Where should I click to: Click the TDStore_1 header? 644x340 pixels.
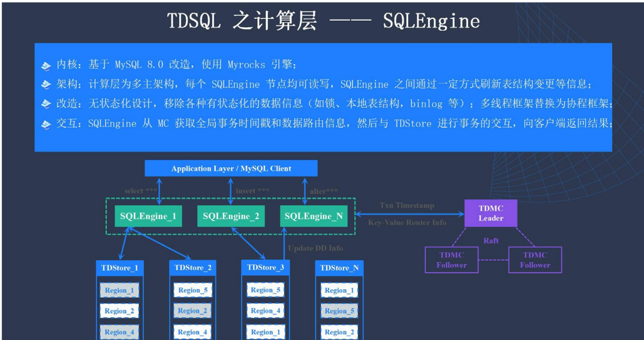tap(120, 268)
